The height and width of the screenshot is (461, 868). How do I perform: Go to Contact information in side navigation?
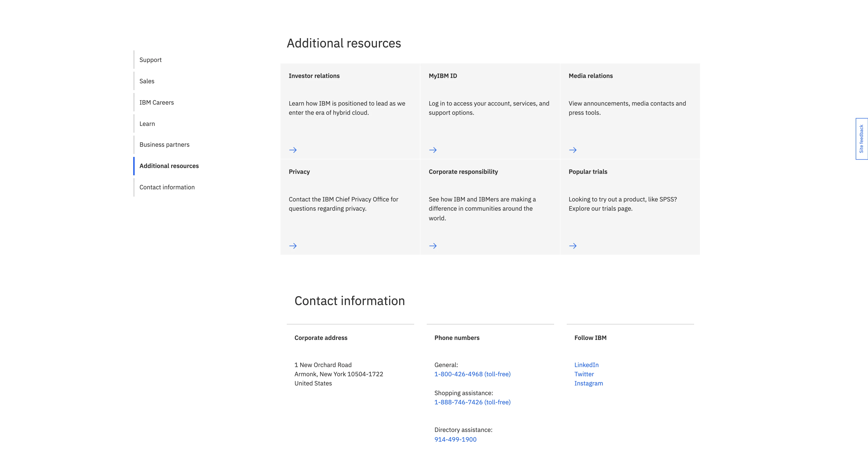[167, 187]
